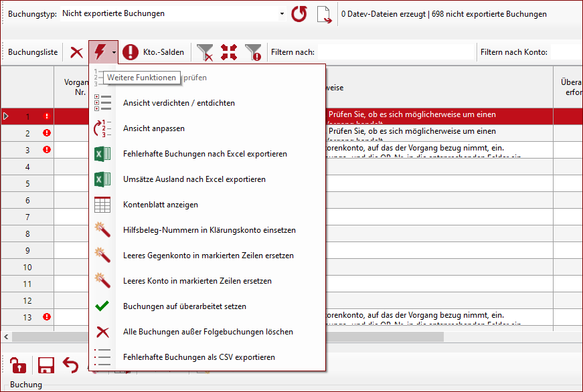Select Ansicht verdichten / entdichten
583x392 pixels.
coord(179,103)
